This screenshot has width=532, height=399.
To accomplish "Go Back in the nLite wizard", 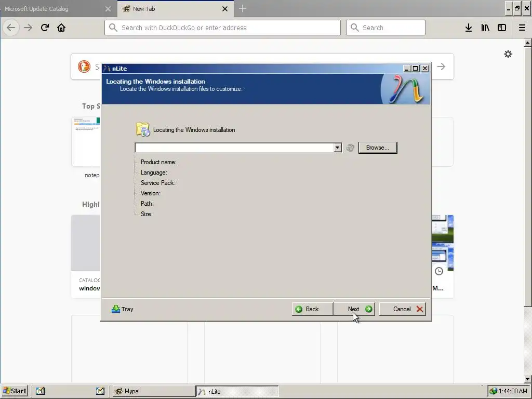I will click(x=312, y=309).
